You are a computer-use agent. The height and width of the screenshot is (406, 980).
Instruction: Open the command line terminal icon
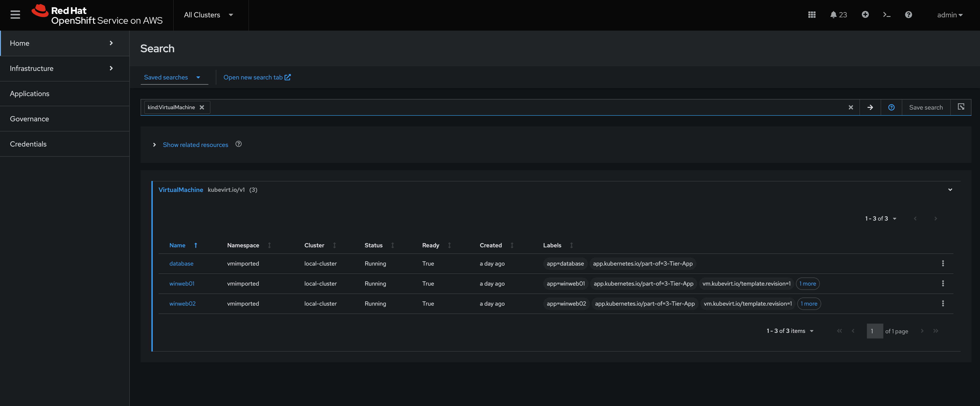887,15
